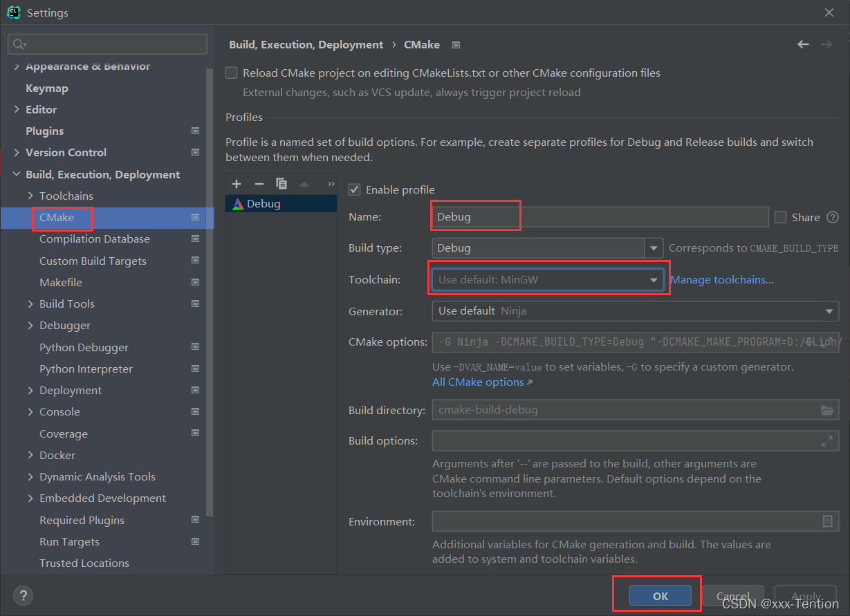Click the help question mark button
Image resolution: width=850 pixels, height=616 pixels.
[x=23, y=596]
